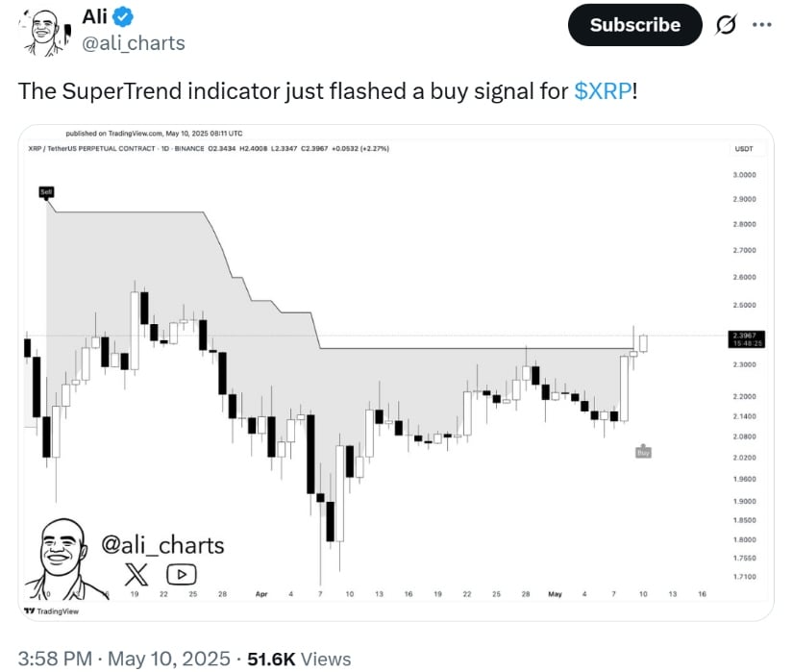Open Ali's profile avatar
Screen dimensions: 793x672
click(x=43, y=32)
